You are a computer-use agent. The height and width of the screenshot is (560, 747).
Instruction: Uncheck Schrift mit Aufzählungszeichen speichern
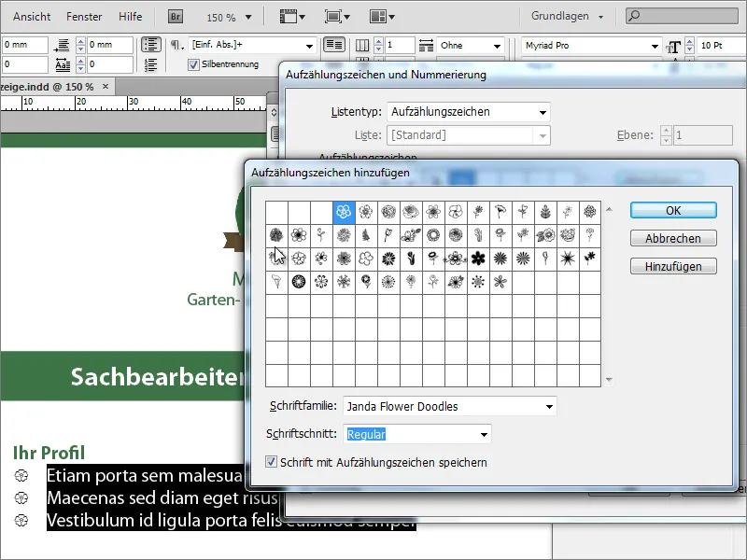271,461
